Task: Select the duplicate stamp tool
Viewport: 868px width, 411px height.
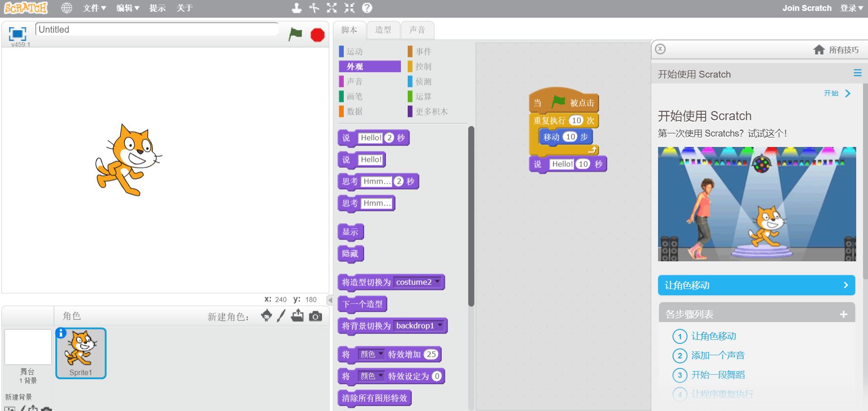Action: point(297,8)
